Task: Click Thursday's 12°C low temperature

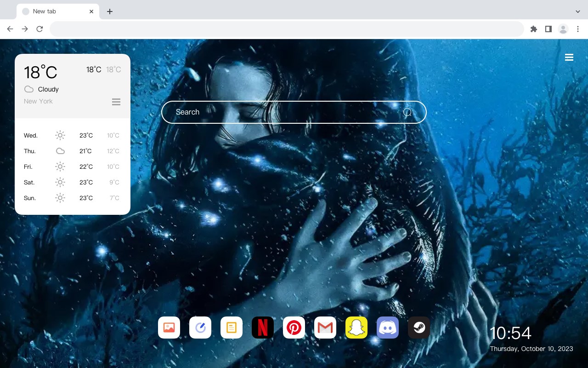Action: (x=113, y=151)
